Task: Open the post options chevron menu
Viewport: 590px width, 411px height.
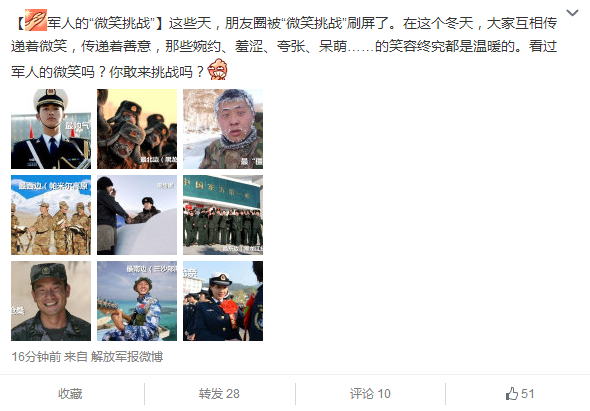Action: coord(572,13)
